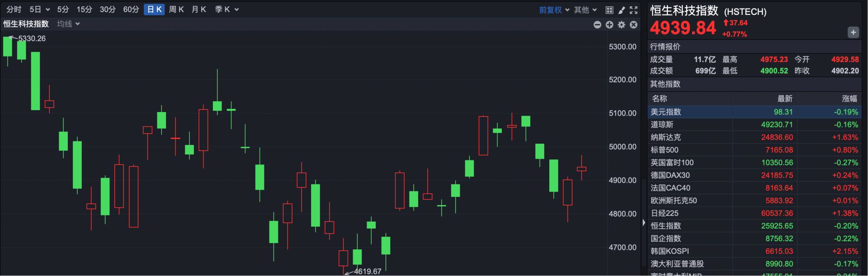The image size is (868, 276).
Task: Toggle fullscreen chart view icon
Action: [634, 10]
